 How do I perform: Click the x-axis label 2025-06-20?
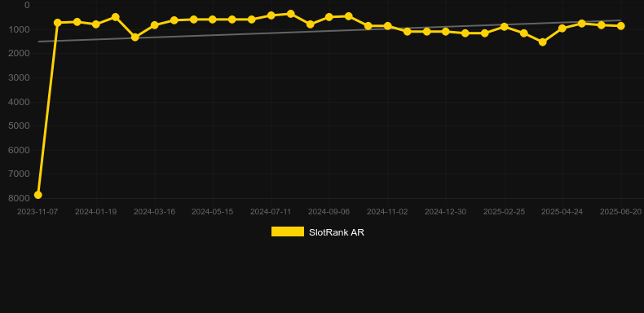coord(620,212)
